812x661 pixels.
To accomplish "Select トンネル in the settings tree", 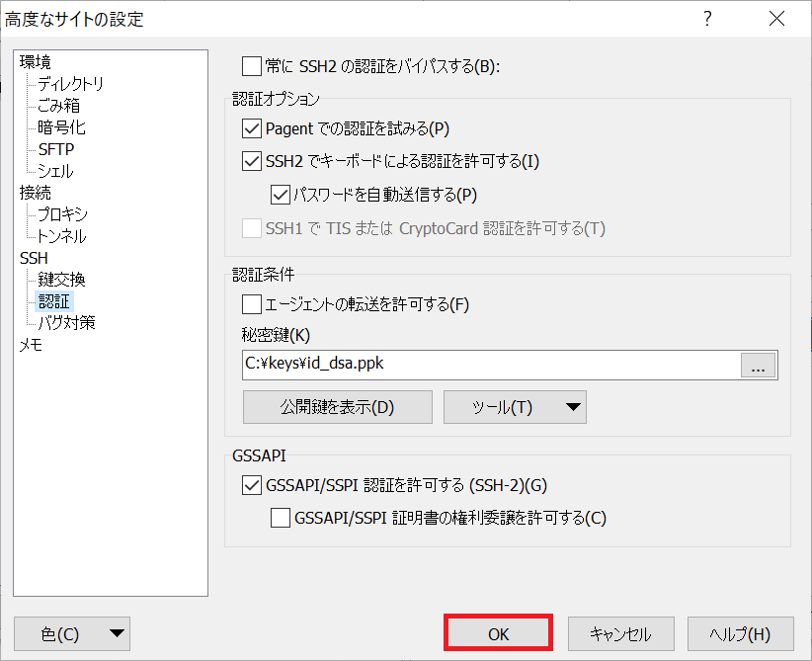I will pos(62,236).
